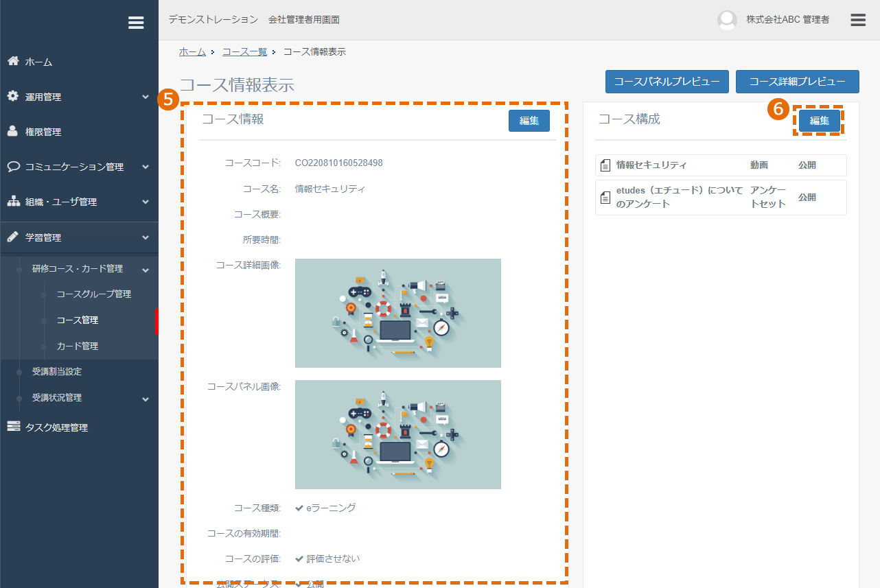The image size is (880, 588).
Task: Click the 情報セキュリティ 動画 row in コース構成
Action: tap(721, 165)
